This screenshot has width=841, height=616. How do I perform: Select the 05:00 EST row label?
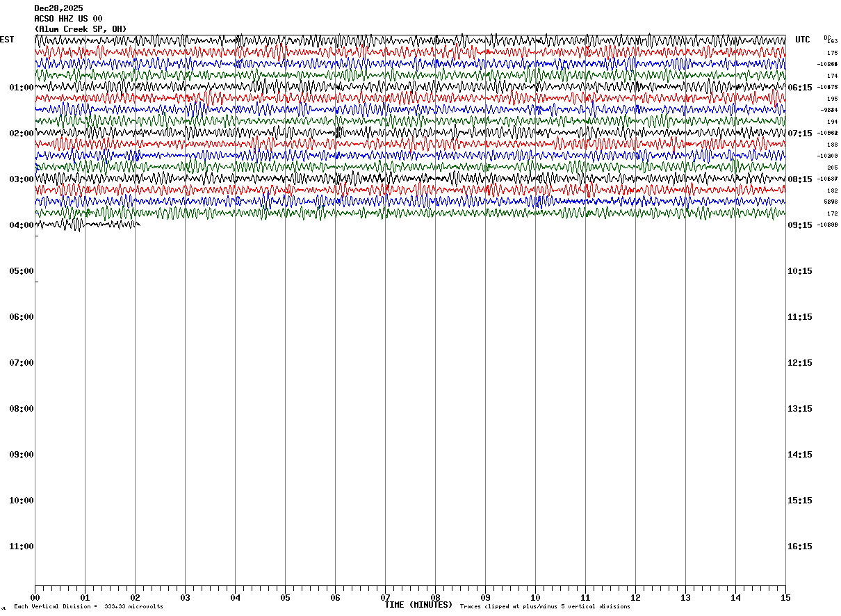22,271
